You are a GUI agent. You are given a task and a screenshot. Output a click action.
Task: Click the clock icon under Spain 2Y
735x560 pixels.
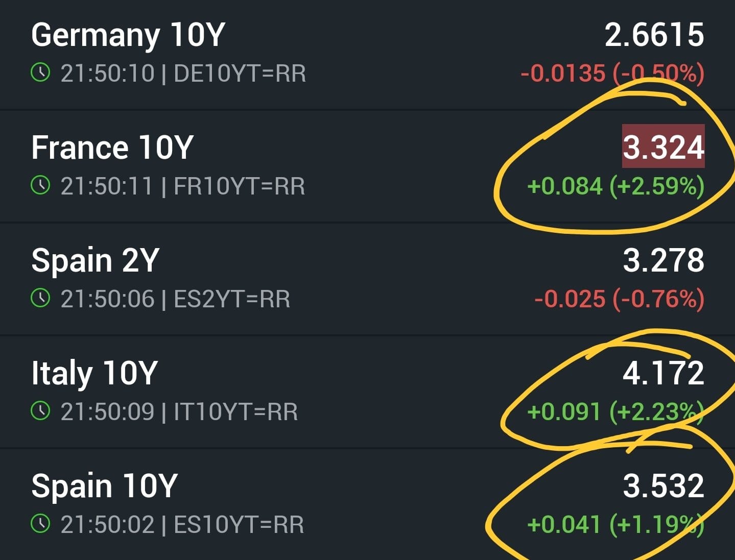point(40,298)
